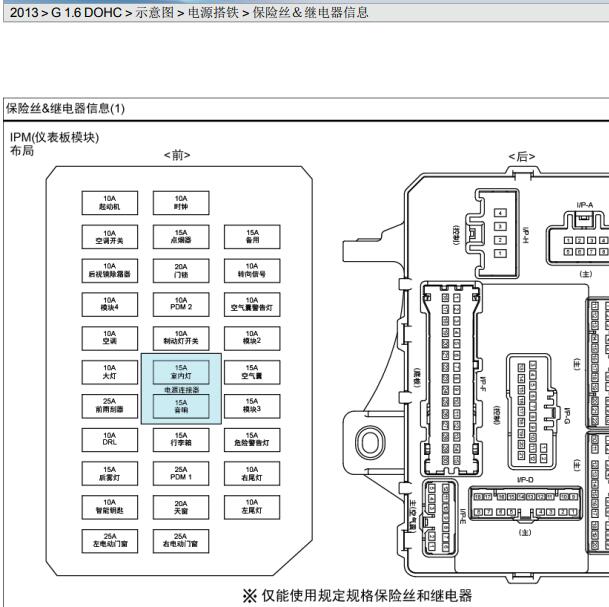This screenshot has height=607, width=609.
Task: Select the 10A 大灯 fuse
Action: [110, 372]
